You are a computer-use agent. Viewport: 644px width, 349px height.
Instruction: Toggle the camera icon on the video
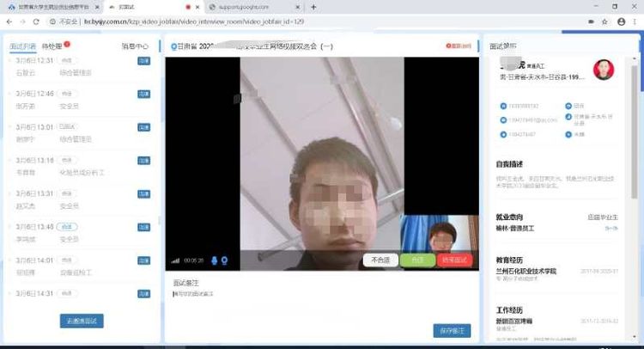point(224,260)
